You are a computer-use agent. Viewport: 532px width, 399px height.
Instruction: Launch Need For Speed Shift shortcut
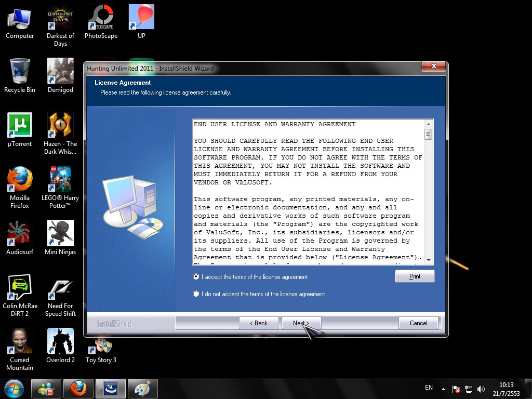coord(60,295)
